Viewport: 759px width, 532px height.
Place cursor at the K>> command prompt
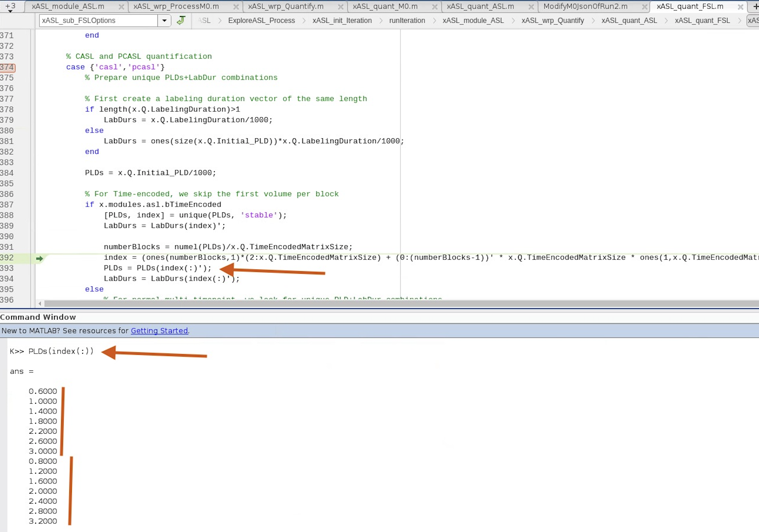point(17,351)
